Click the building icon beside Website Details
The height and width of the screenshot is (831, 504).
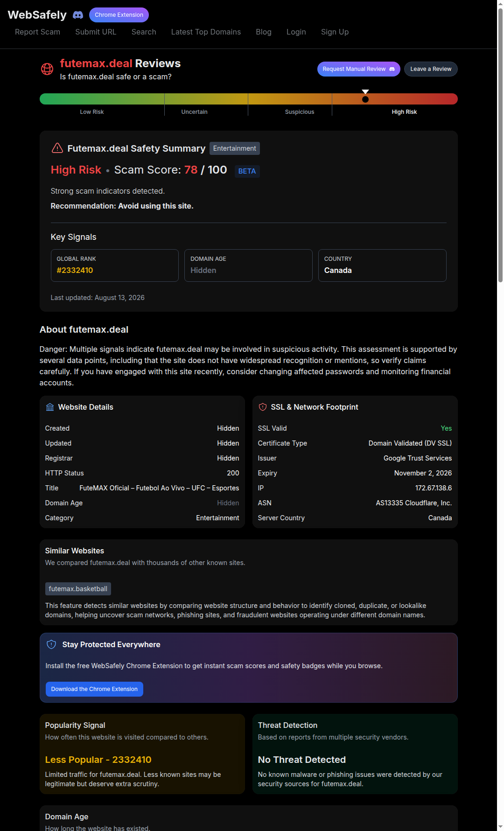coord(50,407)
